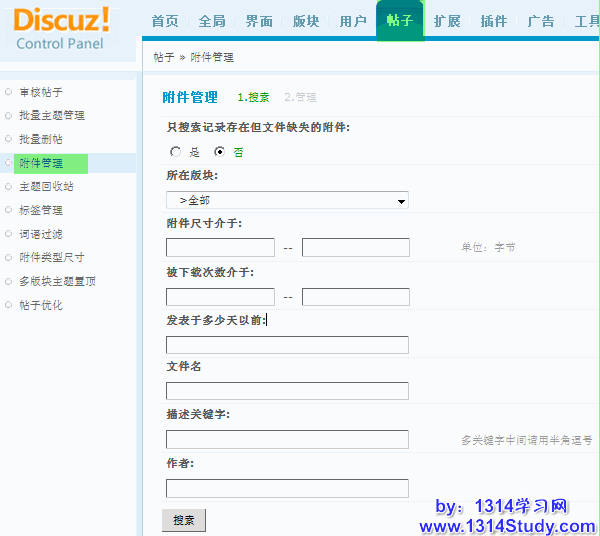This screenshot has height=536, width=600.
Task: Click the Discuz! Control Panel logo
Action: (62, 28)
